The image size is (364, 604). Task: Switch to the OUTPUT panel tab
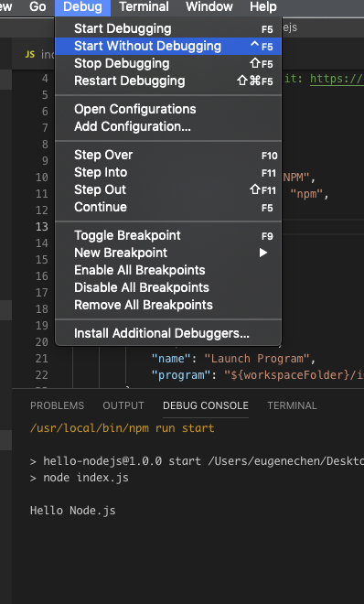click(123, 405)
